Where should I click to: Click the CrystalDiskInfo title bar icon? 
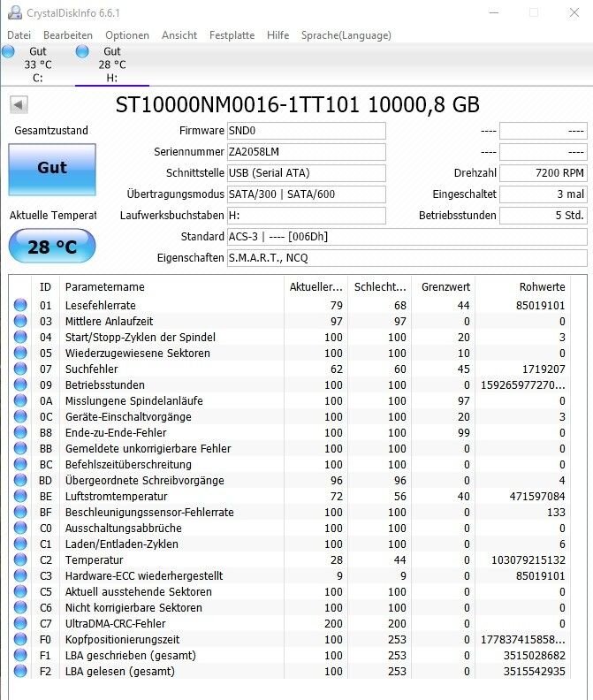pyautogui.click(x=15, y=12)
